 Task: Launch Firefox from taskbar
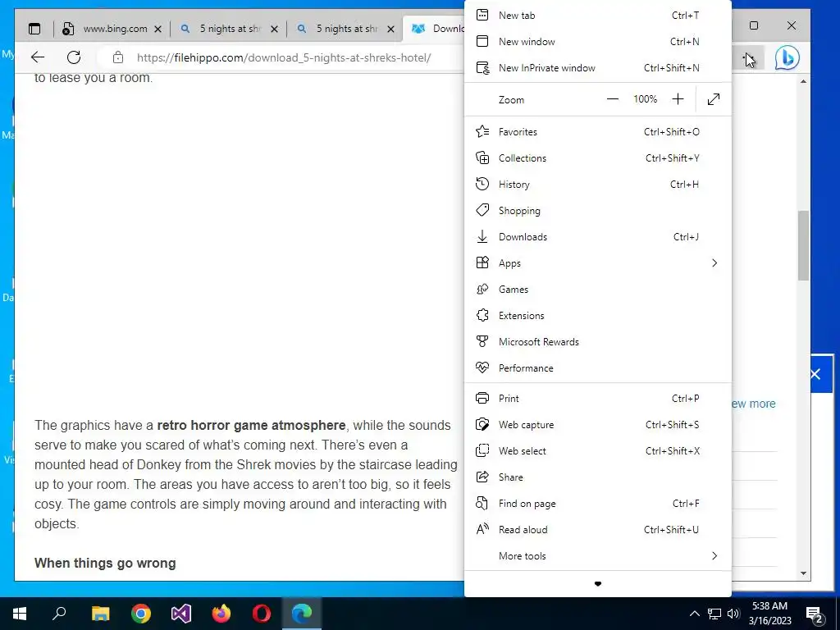tap(221, 614)
